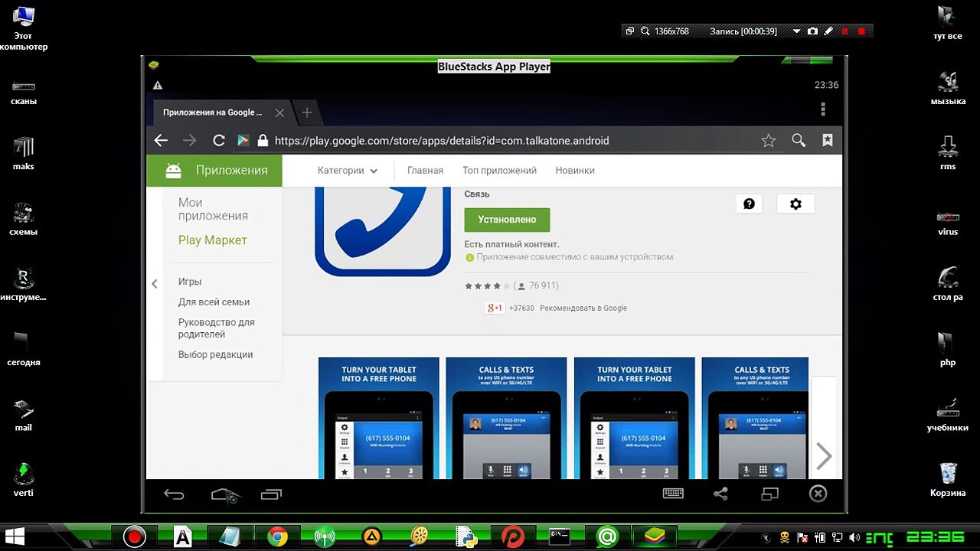Click the 76 911 ratings count

[x=544, y=285]
